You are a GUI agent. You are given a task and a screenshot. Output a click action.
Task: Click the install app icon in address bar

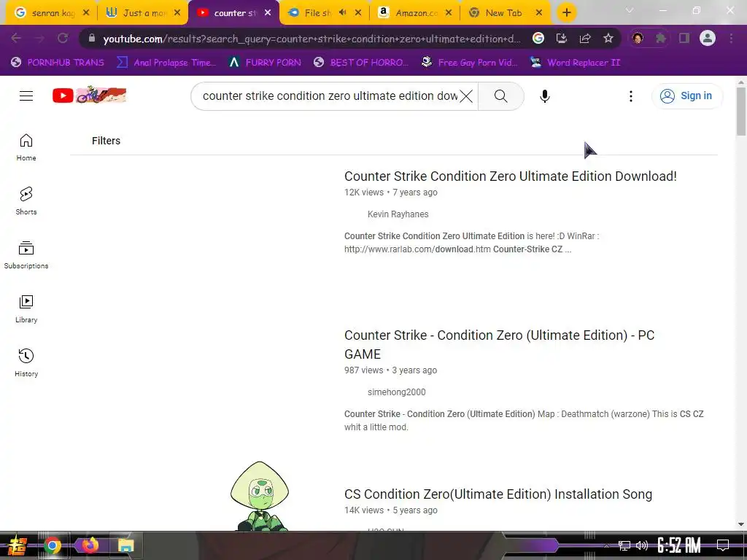[x=562, y=38]
